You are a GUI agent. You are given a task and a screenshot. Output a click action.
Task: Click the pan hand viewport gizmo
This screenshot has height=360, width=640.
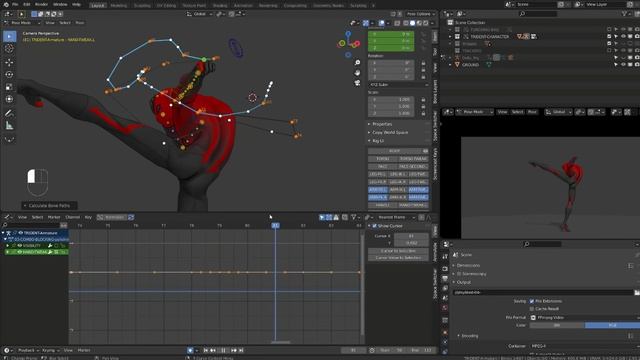(x=357, y=73)
